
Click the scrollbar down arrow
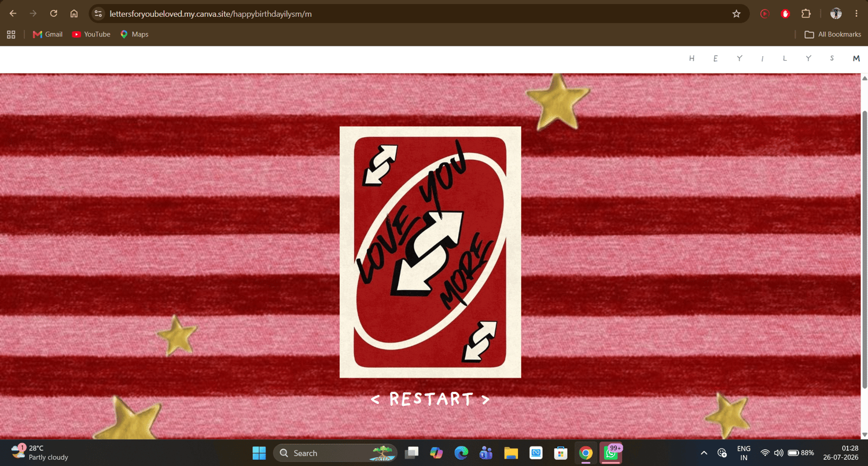[865, 434]
